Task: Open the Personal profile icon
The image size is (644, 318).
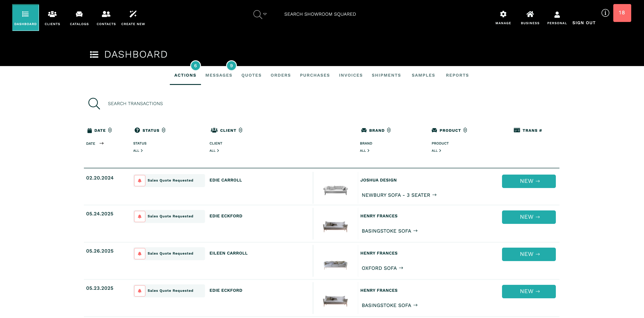Action: click(557, 14)
